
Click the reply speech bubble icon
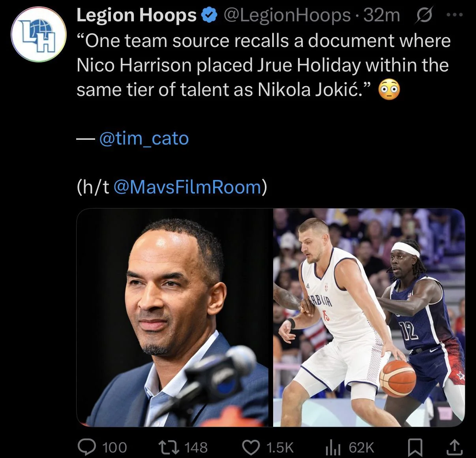[86, 447]
